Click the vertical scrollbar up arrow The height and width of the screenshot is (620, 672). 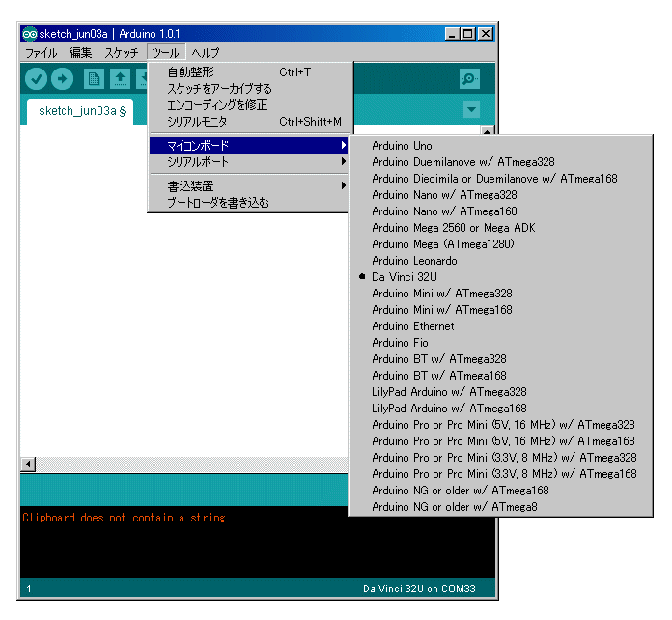488,130
